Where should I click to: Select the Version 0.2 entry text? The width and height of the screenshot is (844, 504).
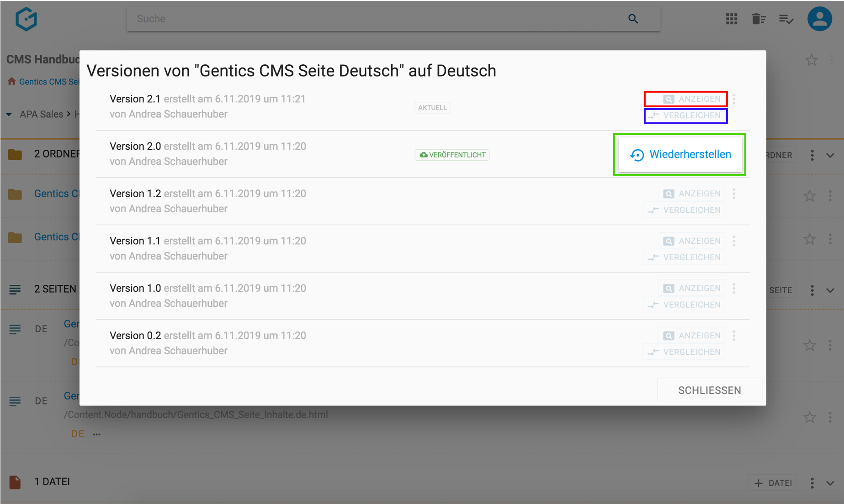pos(208,343)
